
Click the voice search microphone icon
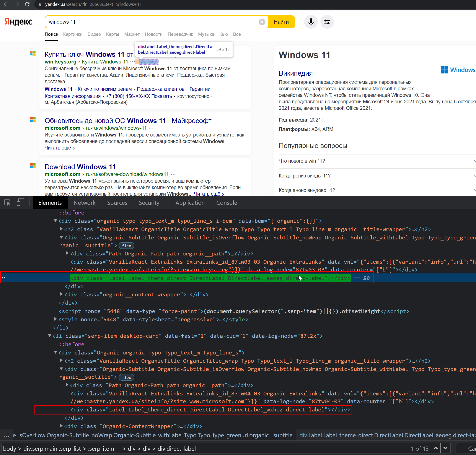311,22
